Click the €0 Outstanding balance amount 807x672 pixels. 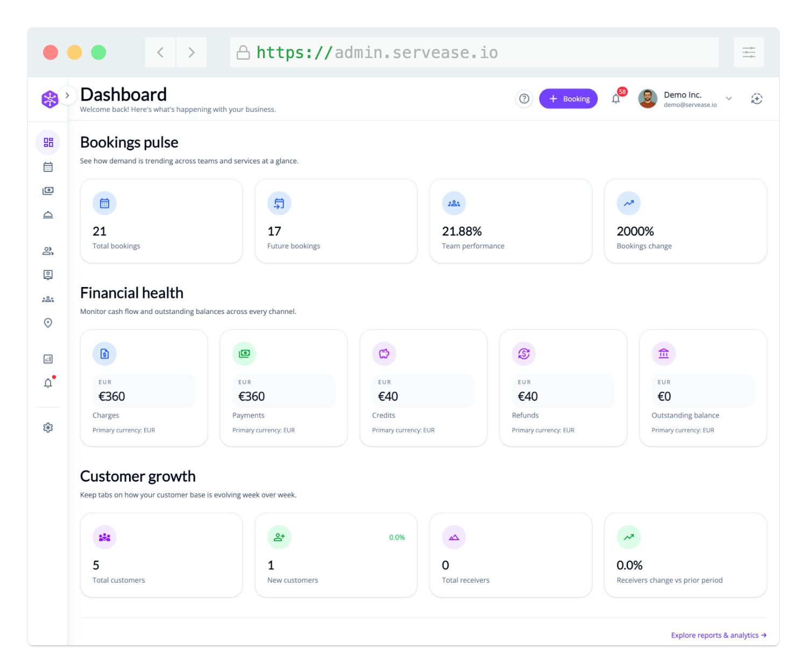point(664,397)
